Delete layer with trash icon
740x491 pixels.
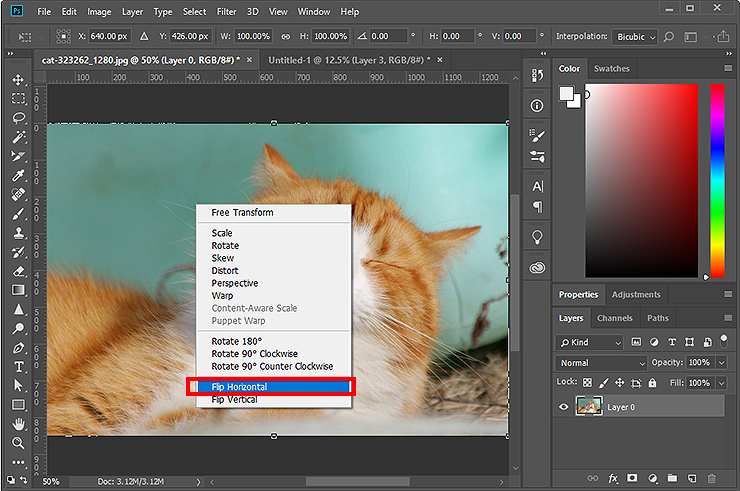pos(712,478)
